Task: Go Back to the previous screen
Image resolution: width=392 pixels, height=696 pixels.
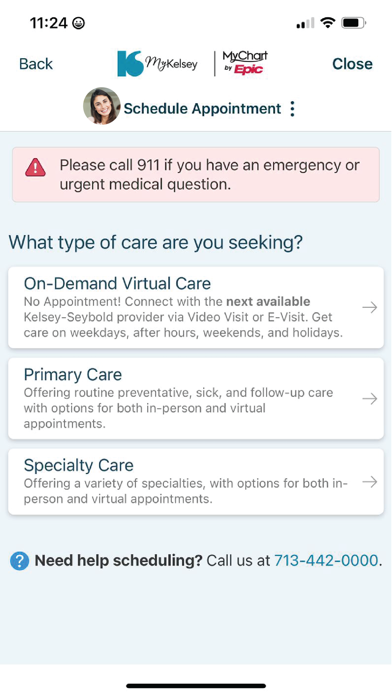Action: click(x=36, y=64)
